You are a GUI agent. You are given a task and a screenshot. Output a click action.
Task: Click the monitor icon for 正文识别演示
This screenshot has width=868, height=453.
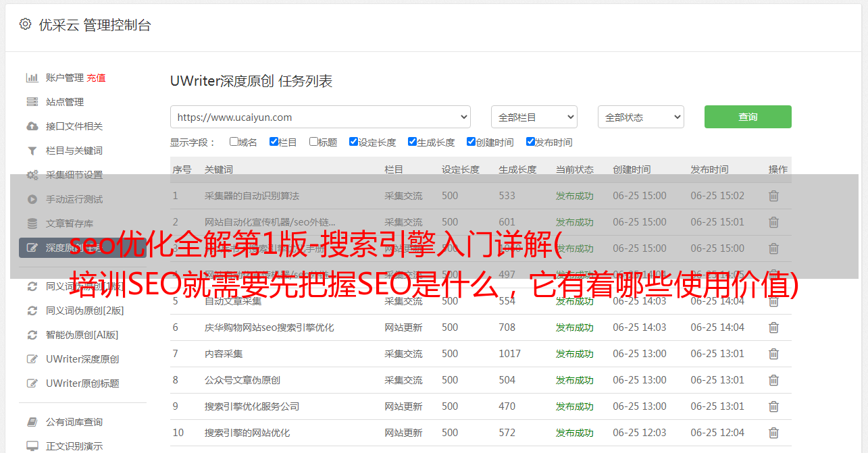[32, 446]
